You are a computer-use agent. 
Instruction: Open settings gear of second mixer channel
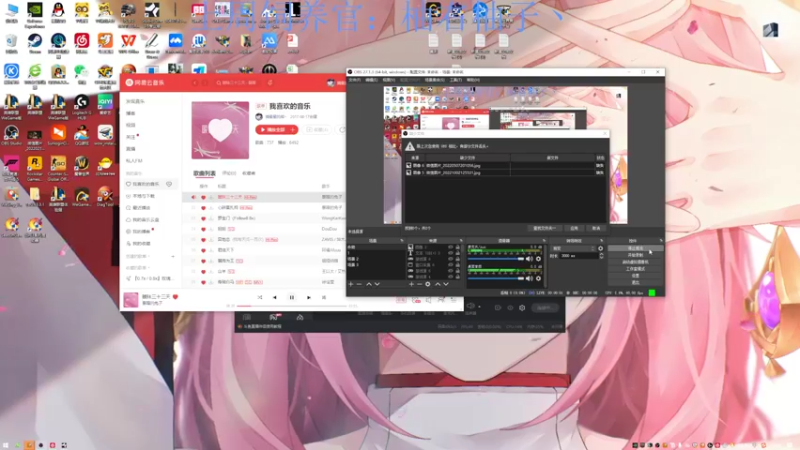(x=538, y=279)
